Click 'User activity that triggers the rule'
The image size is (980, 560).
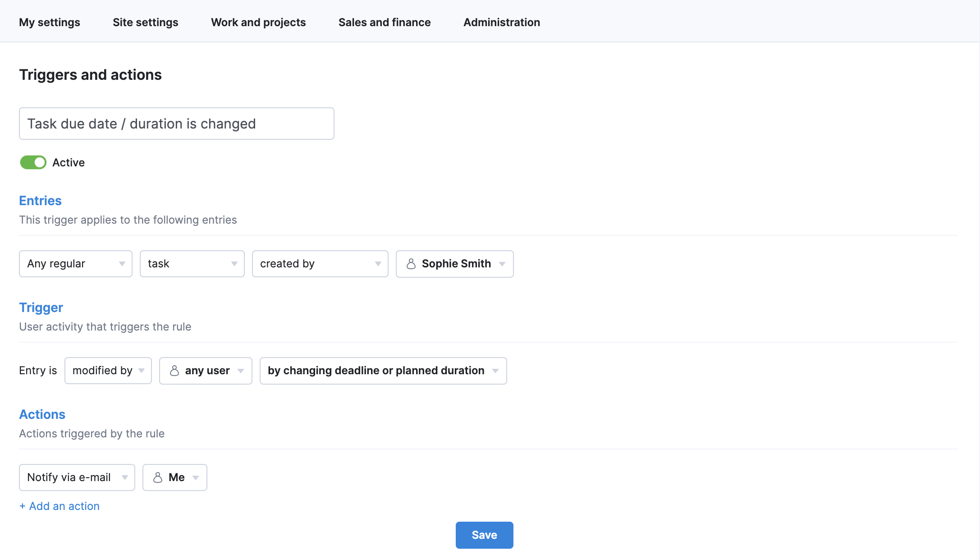(105, 326)
